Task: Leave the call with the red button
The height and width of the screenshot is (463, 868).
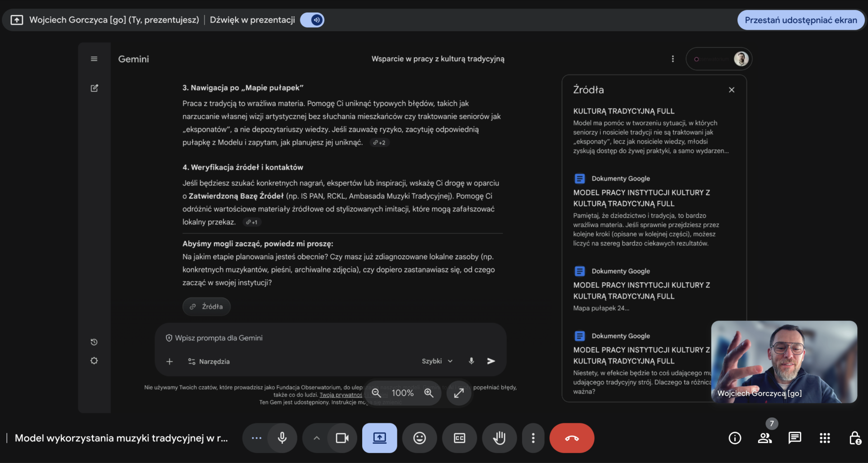Action: [x=572, y=438]
